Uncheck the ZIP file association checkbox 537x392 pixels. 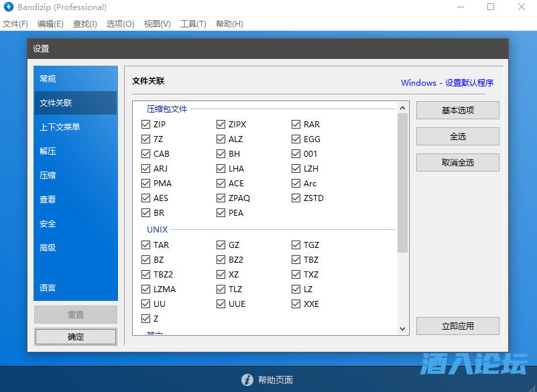tap(146, 125)
